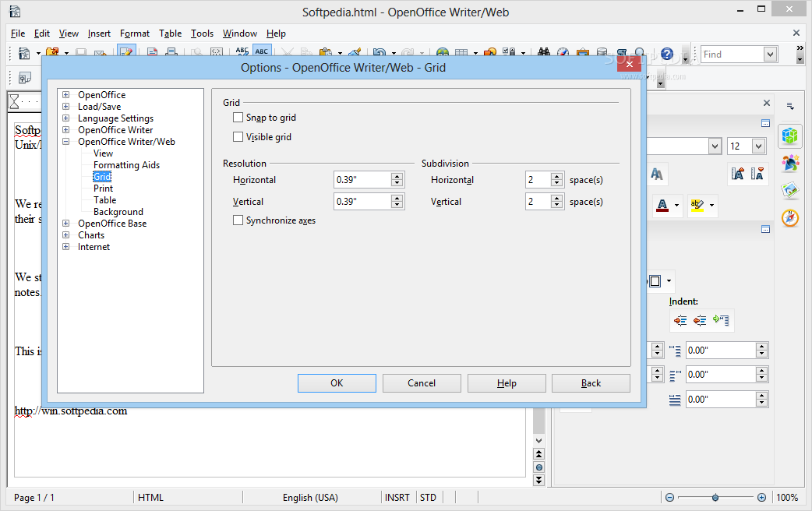Enable the Snap to grid checkbox
This screenshot has height=511, width=812.
coord(238,118)
